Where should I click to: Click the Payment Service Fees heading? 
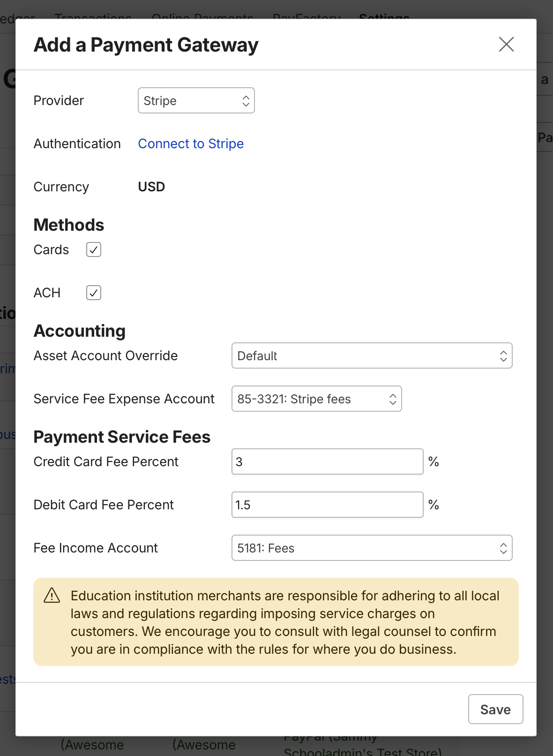click(x=122, y=437)
